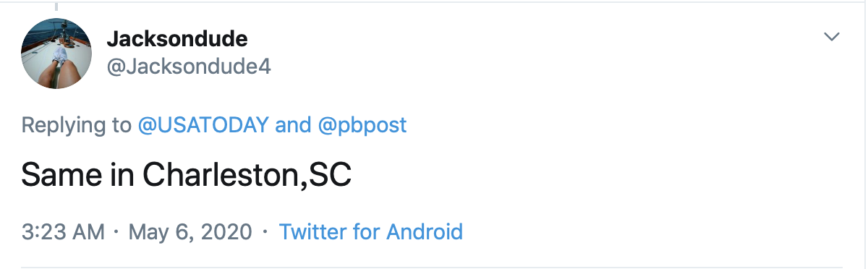Select the 3:23 AM timestamp
868x269 pixels.
point(64,232)
